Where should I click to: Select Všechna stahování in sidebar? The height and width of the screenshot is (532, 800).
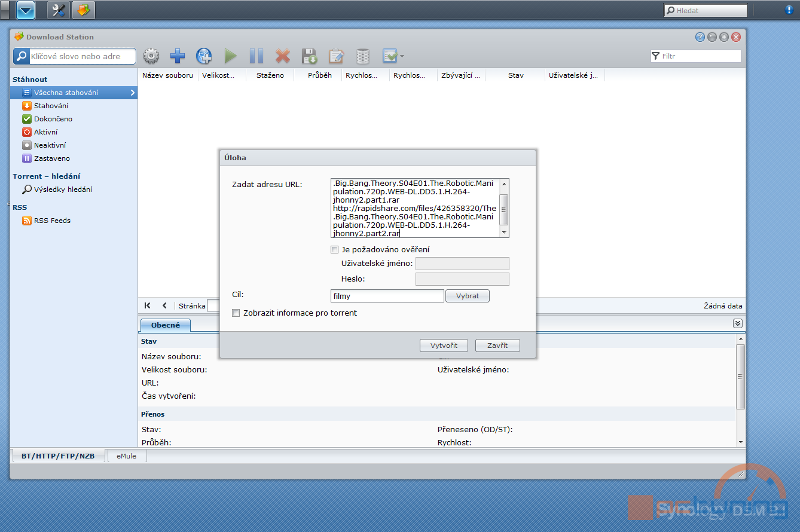point(74,93)
